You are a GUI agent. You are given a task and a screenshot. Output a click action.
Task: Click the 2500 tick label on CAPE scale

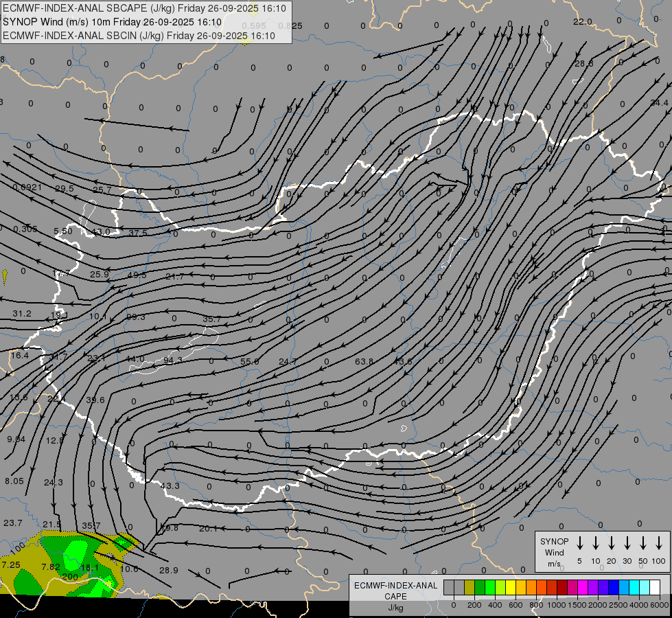tap(618, 605)
